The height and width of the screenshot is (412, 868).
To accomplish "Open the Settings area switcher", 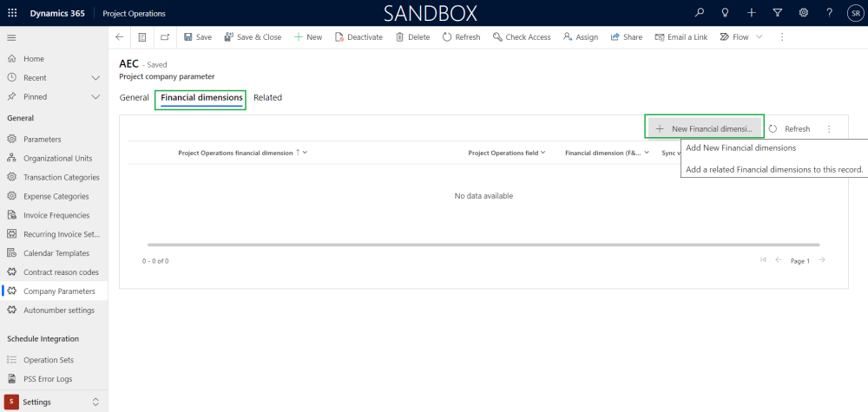I will click(x=54, y=402).
